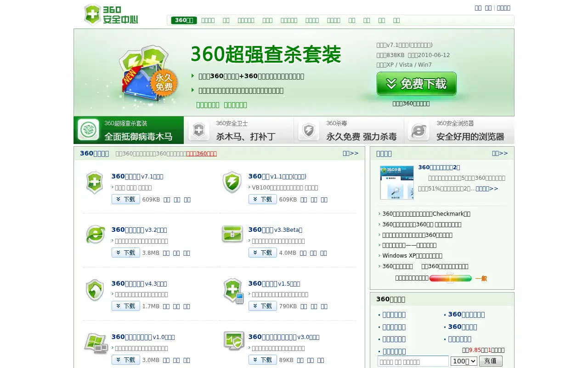The width and height of the screenshot is (588, 368).
Task: Switch to the 360安全卫士 tab
Action: (239, 130)
